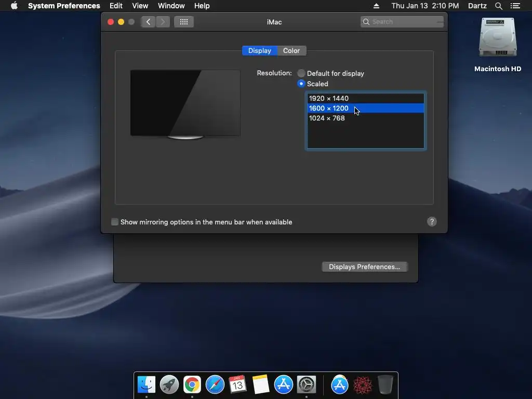
Task: Open the blue App Store icon in Dock
Action: coord(283,385)
